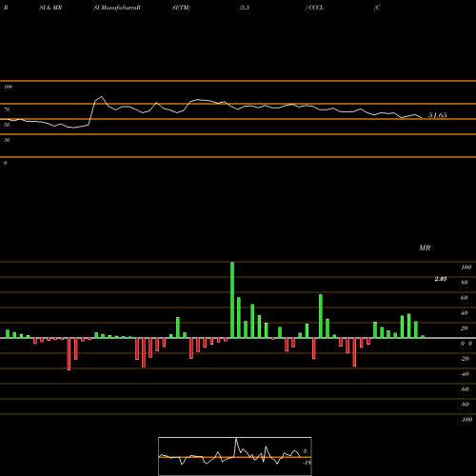Click the RSI axis label 70
476x476 pixels.
pyautogui.click(x=7, y=109)
